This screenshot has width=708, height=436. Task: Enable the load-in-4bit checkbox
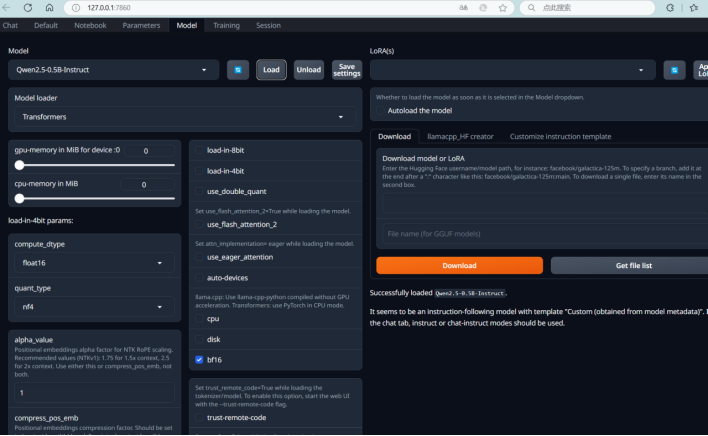point(199,171)
